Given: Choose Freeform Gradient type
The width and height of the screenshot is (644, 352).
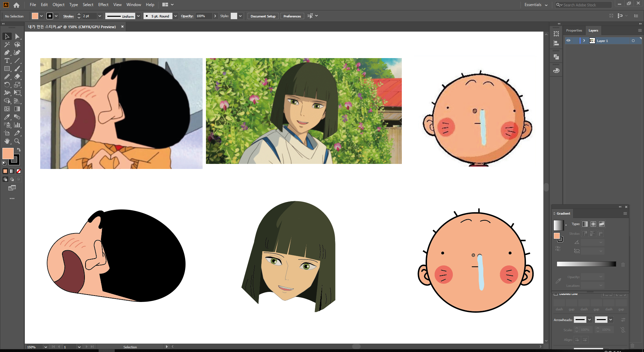Looking at the screenshot, I should click(x=602, y=224).
